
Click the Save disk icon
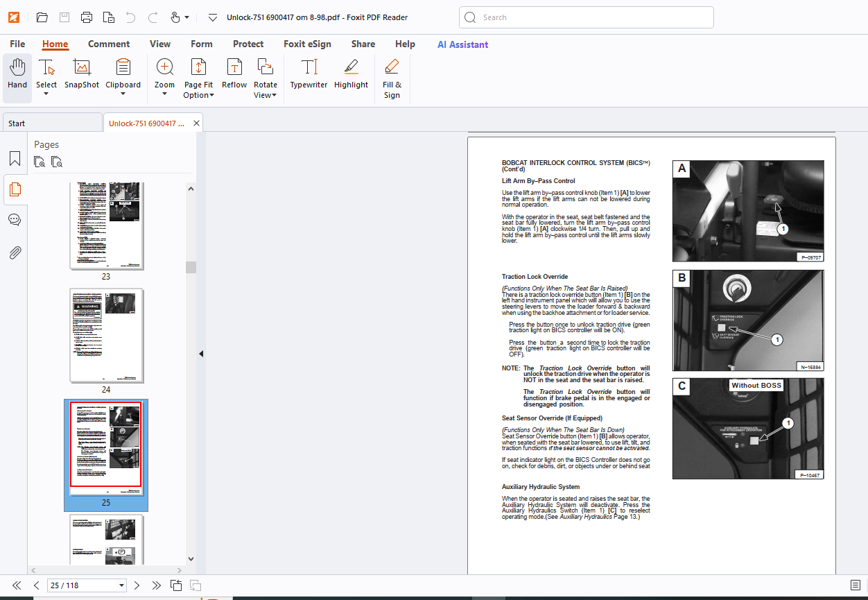(64, 17)
